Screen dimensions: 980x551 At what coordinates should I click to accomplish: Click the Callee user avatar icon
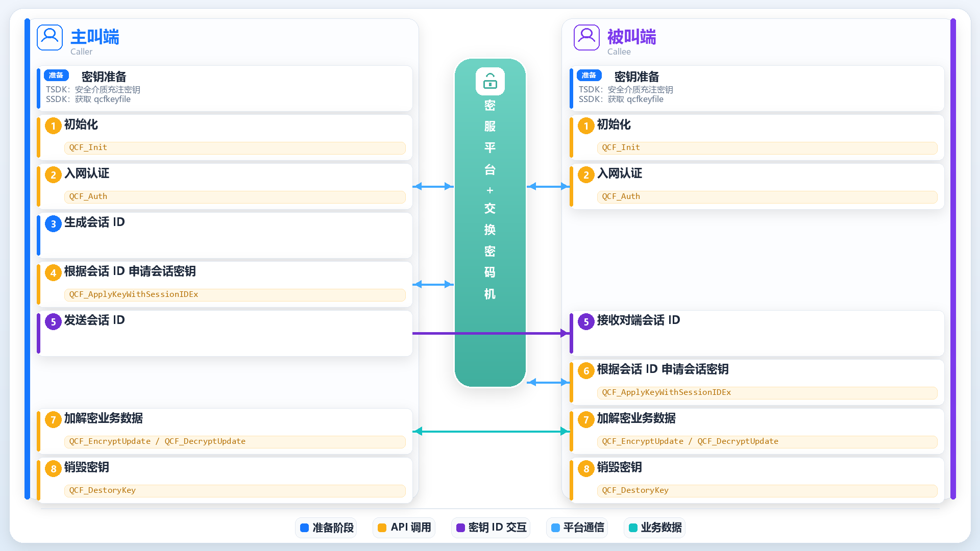coord(586,37)
